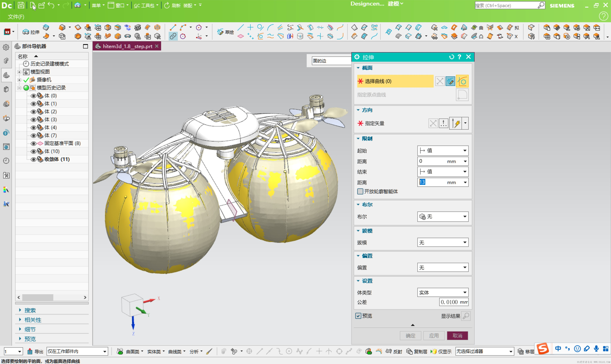Click the 显示结果 magnifier icon
This screenshot has height=364, width=611.
pos(466,316)
